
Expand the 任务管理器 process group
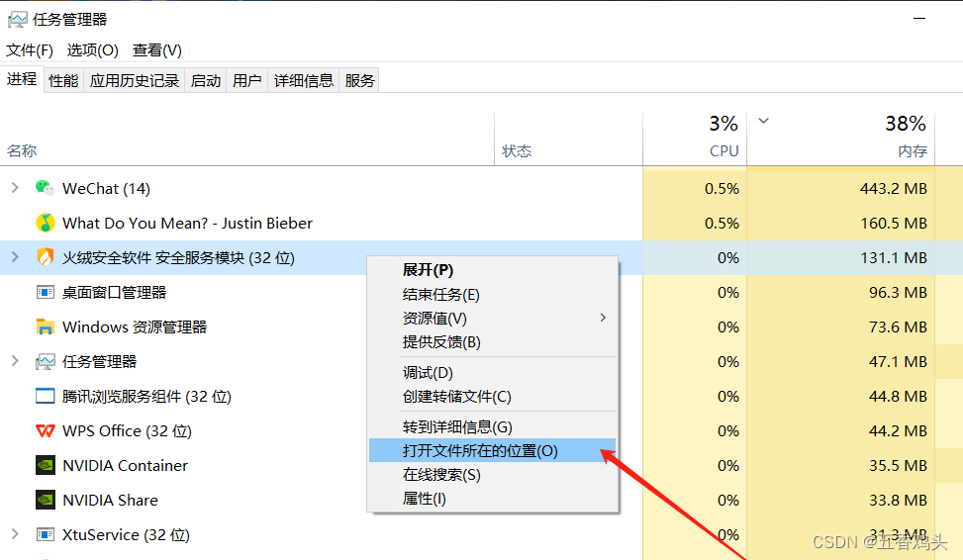15,361
